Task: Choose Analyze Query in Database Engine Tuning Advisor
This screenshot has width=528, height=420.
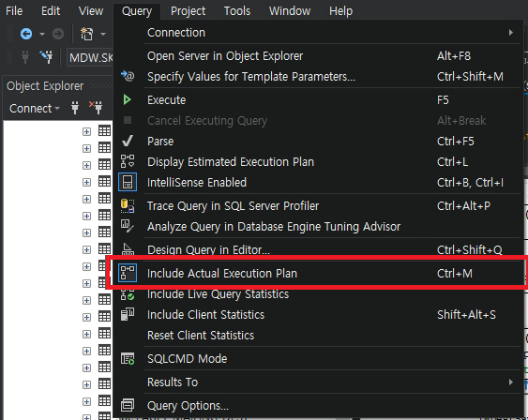Action: pyautogui.click(x=318, y=227)
